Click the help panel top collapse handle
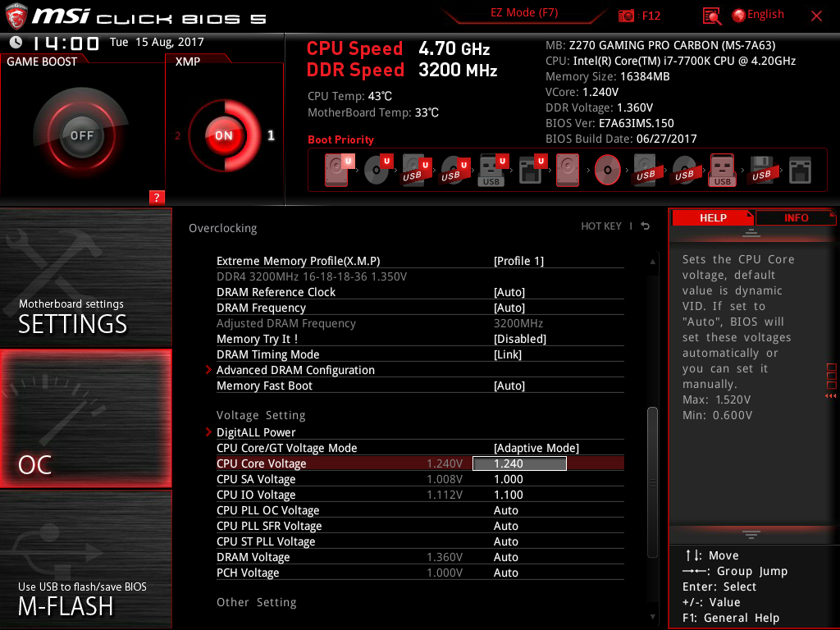The image size is (840, 630). point(751,232)
